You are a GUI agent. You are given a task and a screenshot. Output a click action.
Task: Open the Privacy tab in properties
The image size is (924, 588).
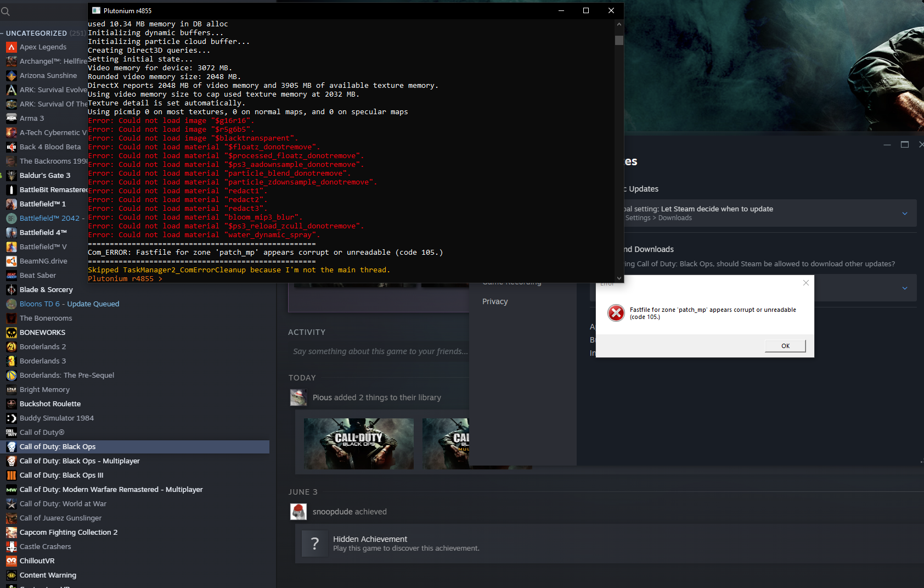(495, 301)
